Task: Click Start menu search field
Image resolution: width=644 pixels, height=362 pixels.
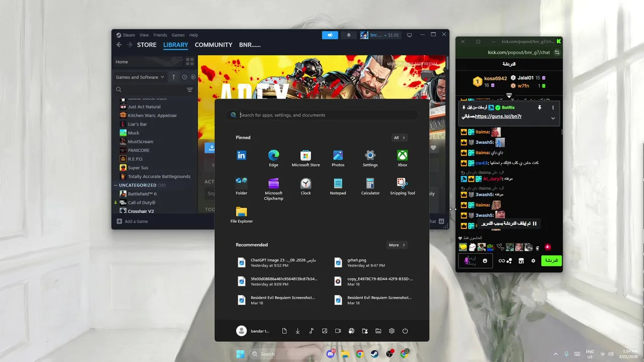Action: (322, 115)
